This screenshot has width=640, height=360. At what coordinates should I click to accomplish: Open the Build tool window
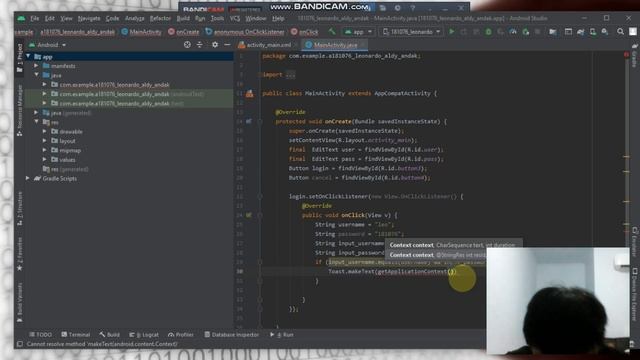point(109,335)
